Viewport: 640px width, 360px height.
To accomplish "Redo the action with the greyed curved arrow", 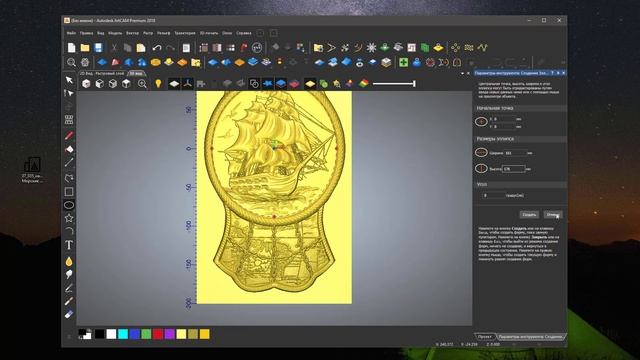I will [x=170, y=48].
